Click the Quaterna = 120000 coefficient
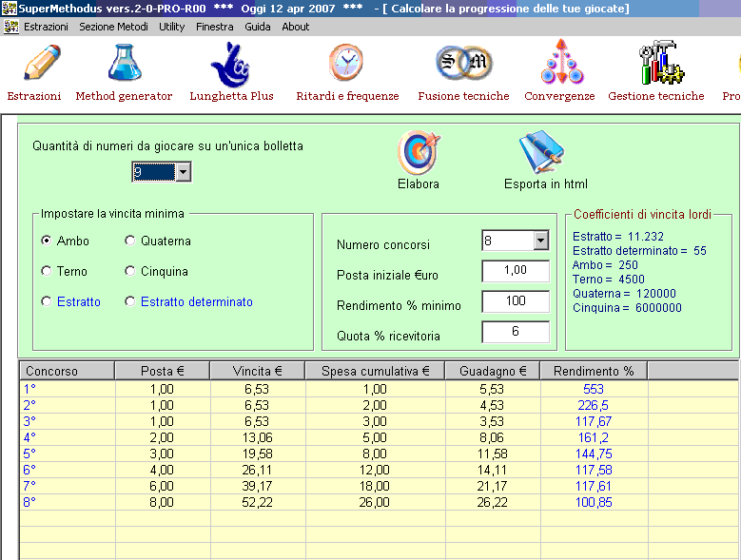Viewport: 741px width, 560px height. [x=624, y=293]
